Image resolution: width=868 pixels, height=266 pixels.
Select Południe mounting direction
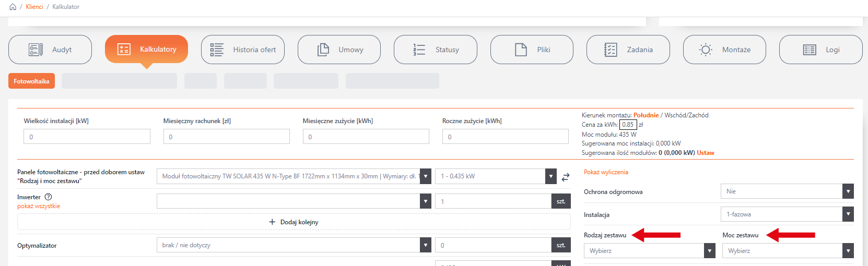pos(646,115)
